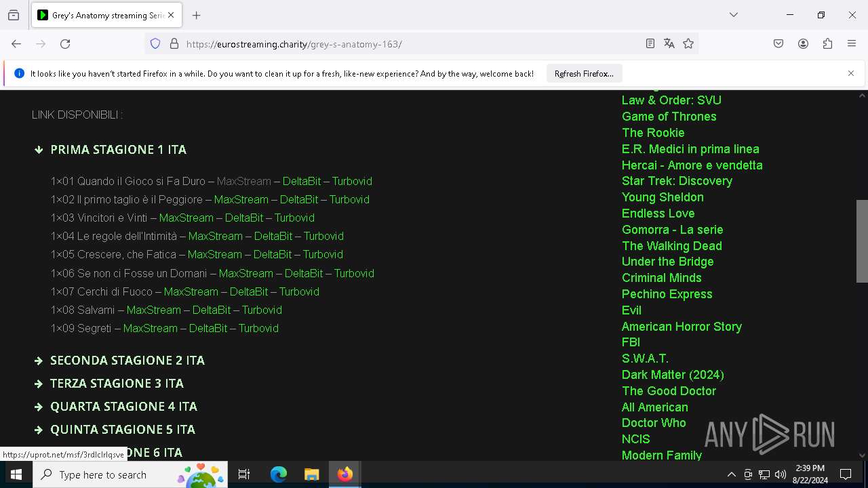This screenshot has width=868, height=488.
Task: Bookmark this page with star
Action: (688, 43)
